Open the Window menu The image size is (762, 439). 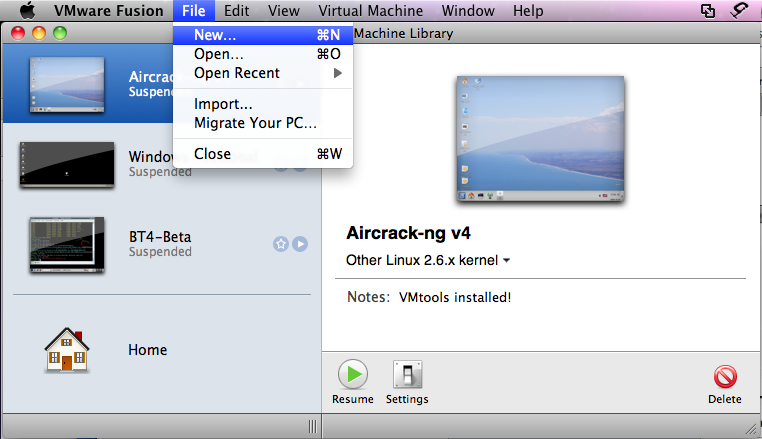click(468, 11)
